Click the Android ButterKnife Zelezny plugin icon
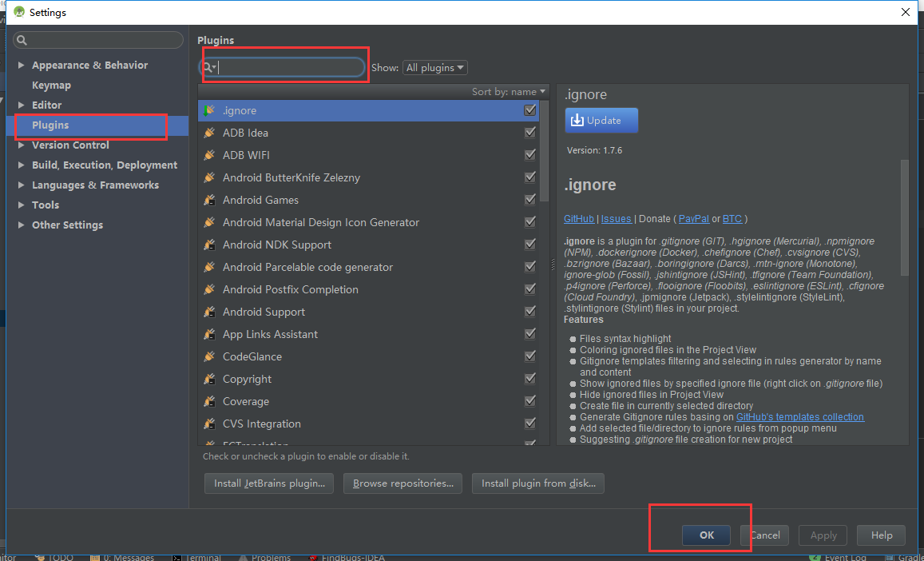 pos(208,177)
